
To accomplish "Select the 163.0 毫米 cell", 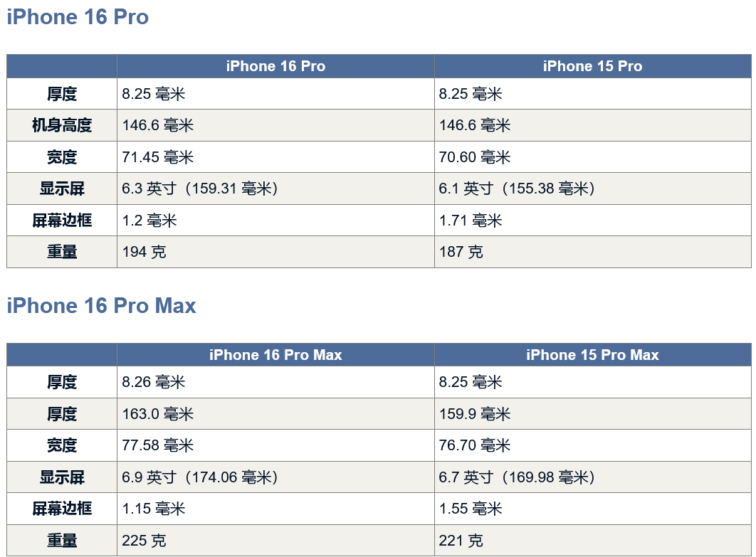I will tap(275, 414).
